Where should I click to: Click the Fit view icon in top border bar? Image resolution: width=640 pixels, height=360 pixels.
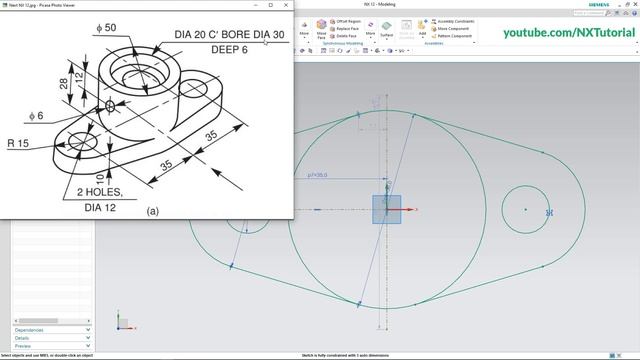[323, 51]
